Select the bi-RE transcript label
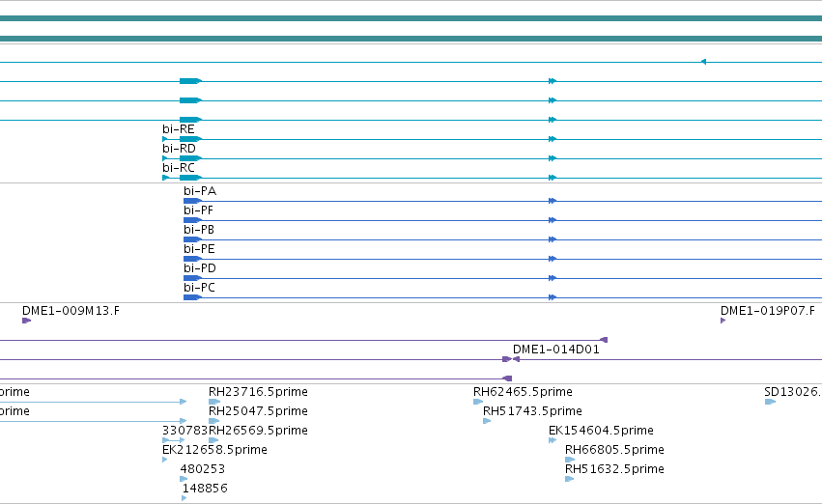This screenshot has width=822, height=504. tap(179, 129)
